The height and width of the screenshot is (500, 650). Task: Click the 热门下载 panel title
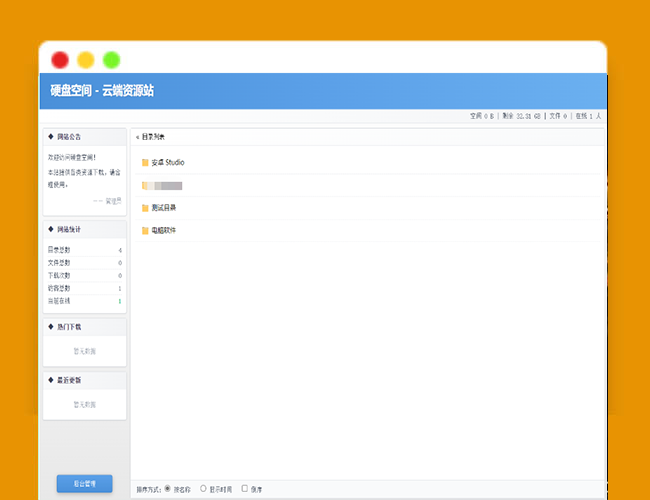69,327
